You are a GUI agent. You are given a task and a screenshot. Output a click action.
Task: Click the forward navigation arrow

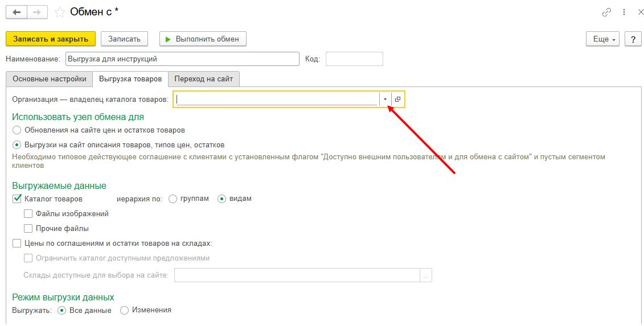[38, 12]
